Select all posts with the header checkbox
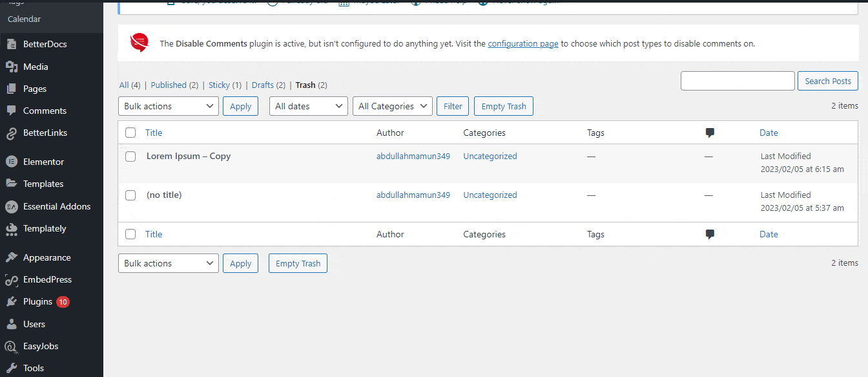The width and height of the screenshot is (868, 377). coord(130,133)
